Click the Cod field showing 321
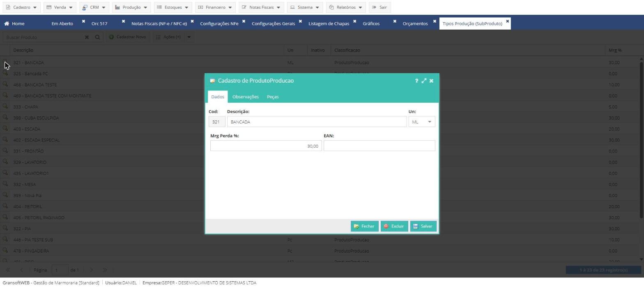This screenshot has width=644, height=287. tap(216, 122)
